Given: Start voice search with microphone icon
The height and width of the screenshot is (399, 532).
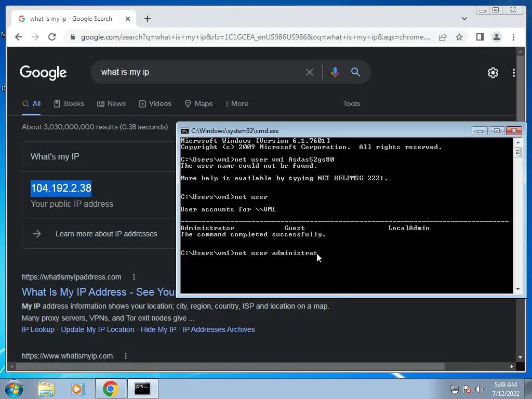Looking at the screenshot, I should [x=335, y=72].
